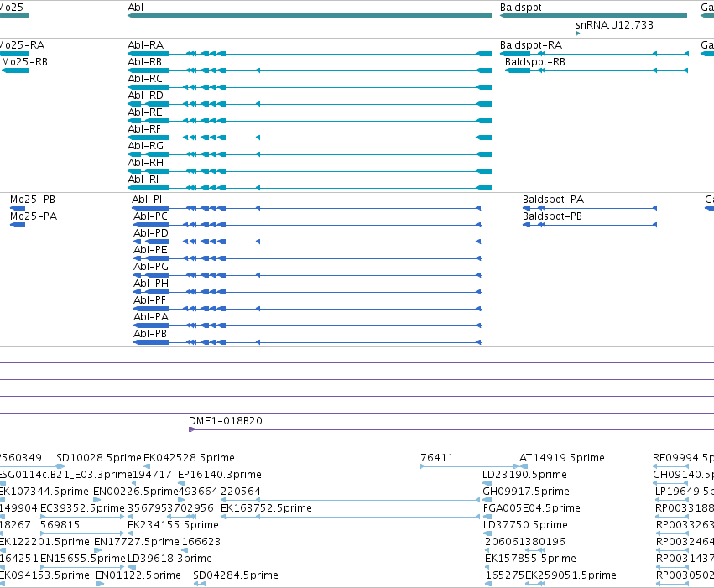This screenshot has width=714, height=588.
Task: Open the AT14919.5prime EST label
Action: click(x=562, y=458)
